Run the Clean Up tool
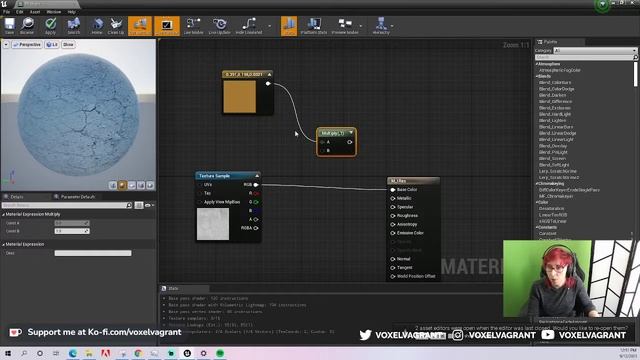 point(116,26)
